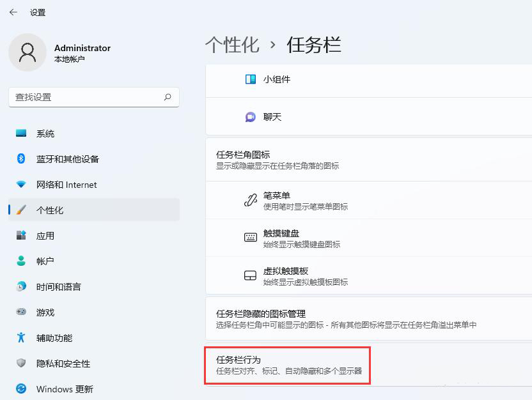Click the 小组件 widgets icon
This screenshot has height=400, width=532.
(251, 79)
